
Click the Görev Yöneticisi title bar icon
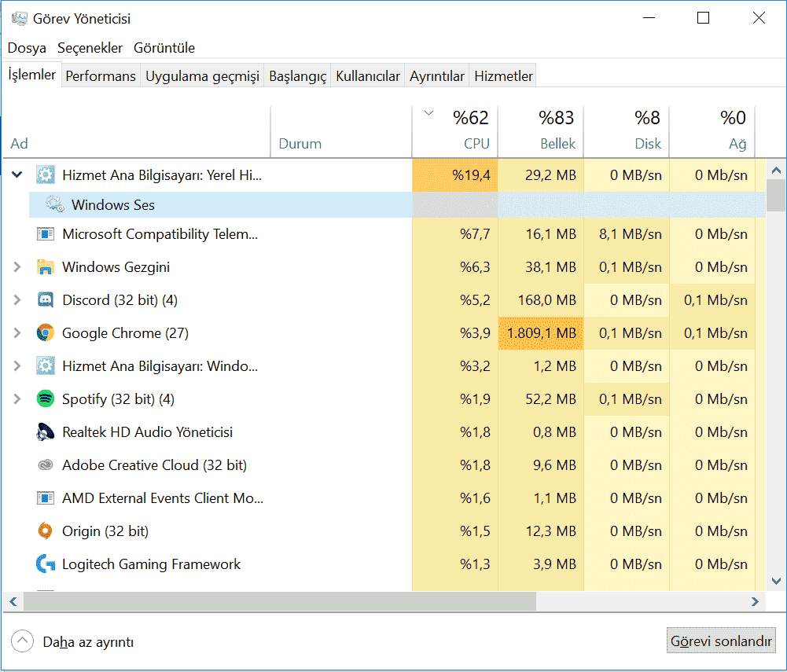click(19, 19)
